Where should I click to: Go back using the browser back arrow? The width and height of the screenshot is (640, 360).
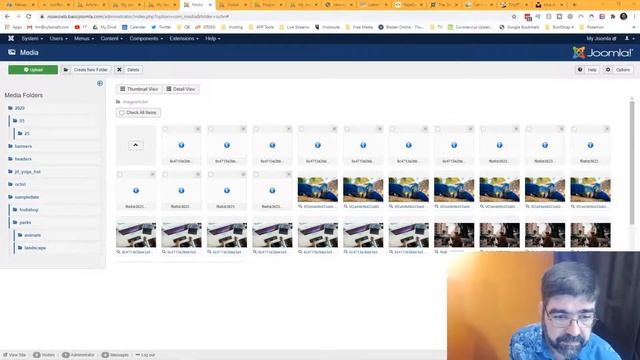(x=7, y=16)
